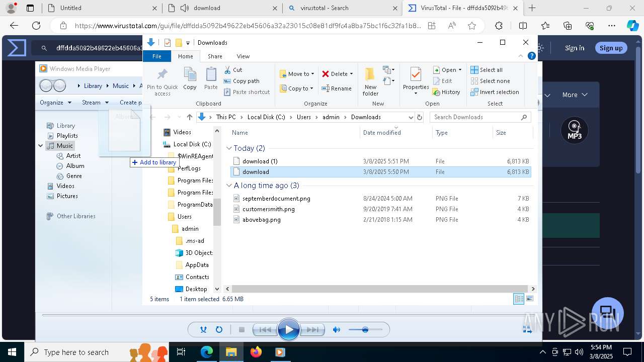Open Organize menu in Media Player

click(55, 103)
